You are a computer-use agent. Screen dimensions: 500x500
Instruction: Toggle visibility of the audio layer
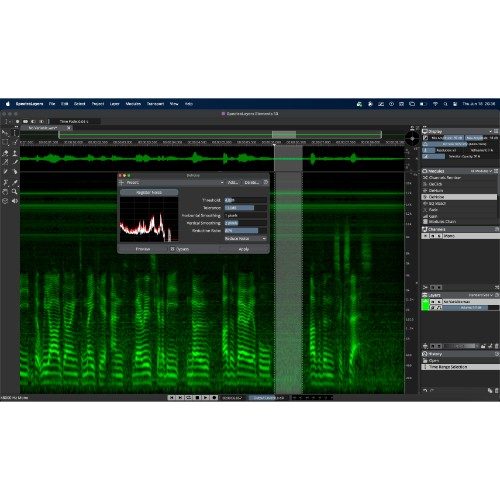pos(433,302)
